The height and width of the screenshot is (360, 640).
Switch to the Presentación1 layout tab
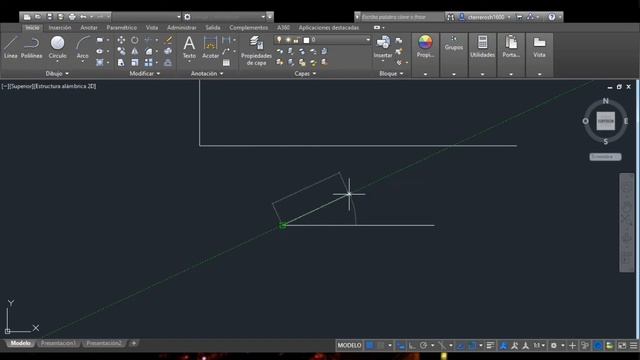(x=58, y=343)
